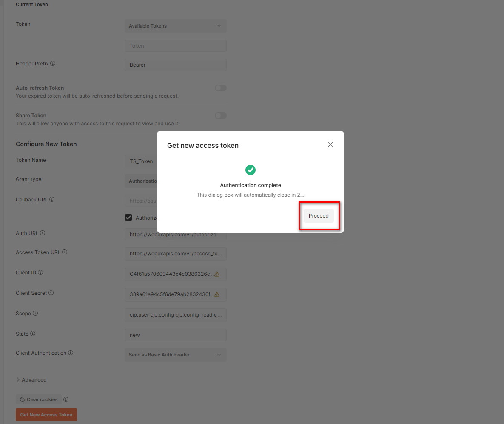Click the Callback URL info icon
This screenshot has height=424, width=504.
pyautogui.click(x=52, y=199)
